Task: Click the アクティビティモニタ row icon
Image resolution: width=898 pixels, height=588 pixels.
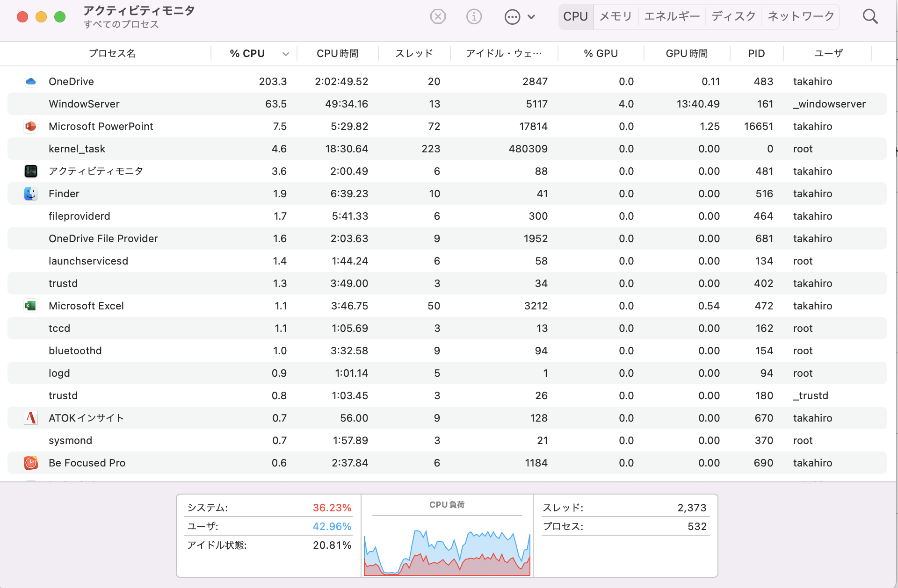Action: (31, 171)
